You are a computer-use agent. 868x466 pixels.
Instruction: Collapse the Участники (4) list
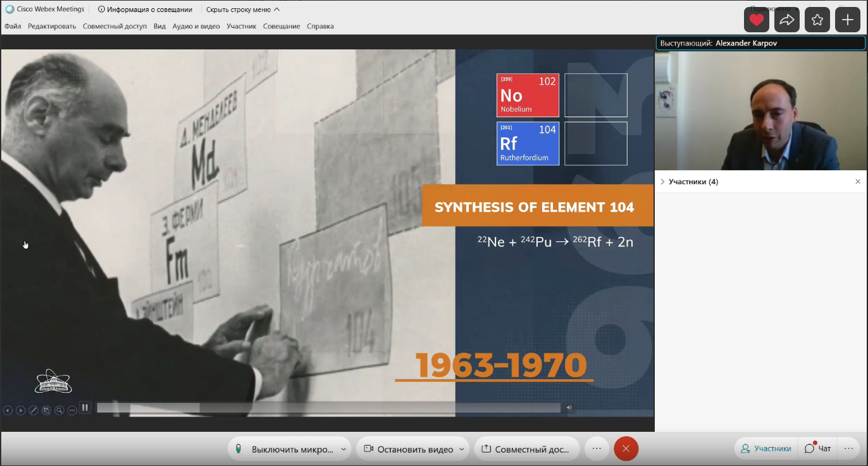point(662,182)
